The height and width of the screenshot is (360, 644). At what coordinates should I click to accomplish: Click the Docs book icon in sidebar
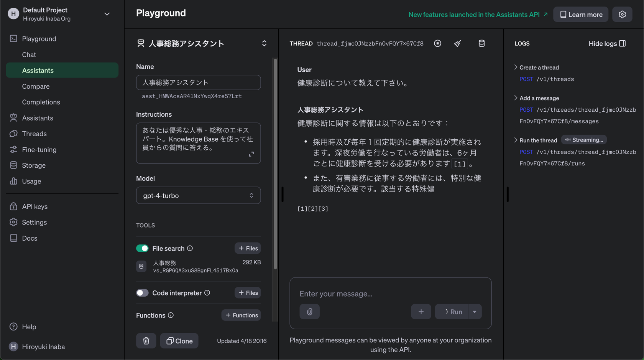tap(13, 238)
